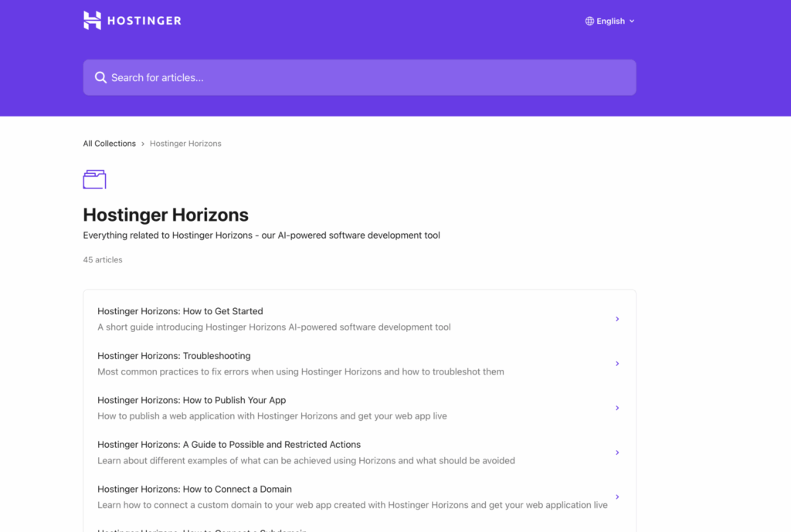The height and width of the screenshot is (532, 791).
Task: Click the Hostinger Horizons collection box icon
Action: (x=94, y=178)
